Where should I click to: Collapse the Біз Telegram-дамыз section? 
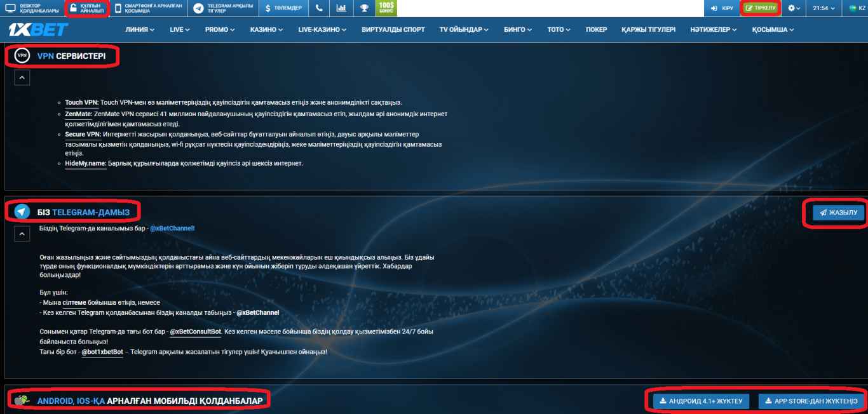point(22,234)
